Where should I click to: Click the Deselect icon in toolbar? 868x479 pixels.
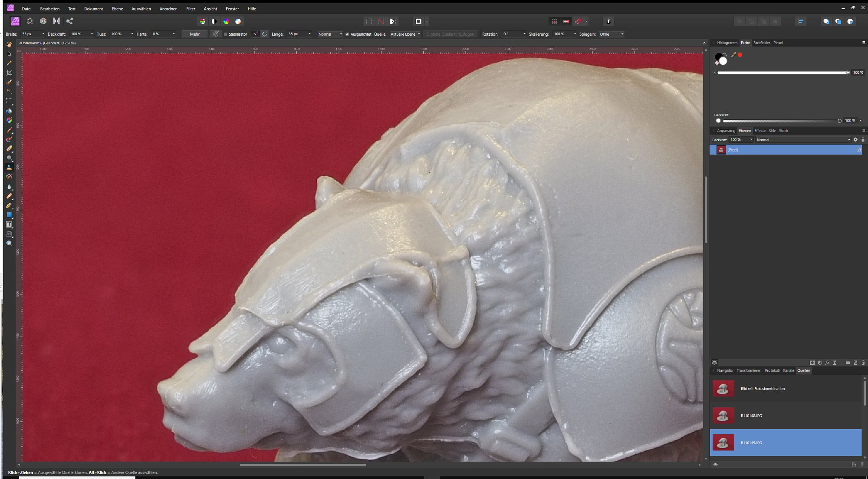pyautogui.click(x=381, y=21)
